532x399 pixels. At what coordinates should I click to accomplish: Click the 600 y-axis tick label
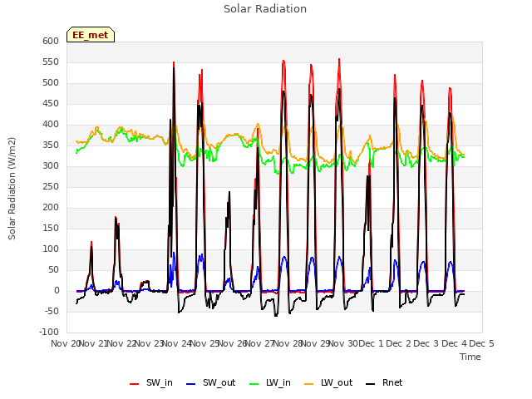coord(51,41)
